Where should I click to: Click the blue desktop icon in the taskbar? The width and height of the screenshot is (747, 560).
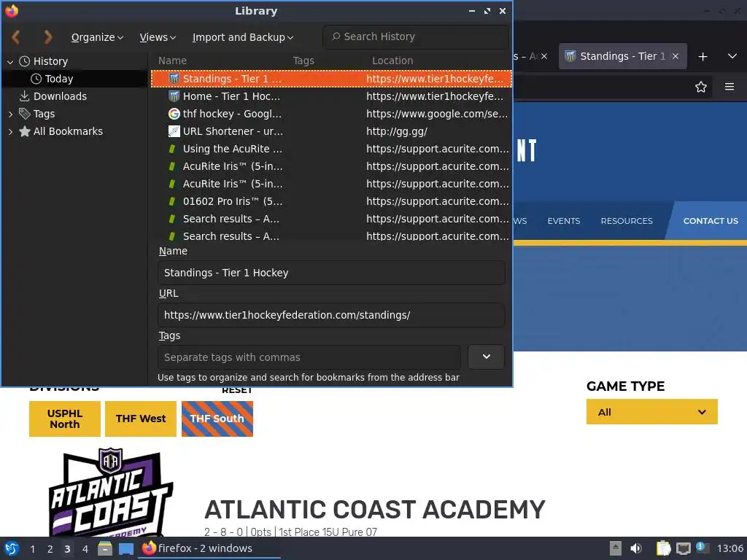(126, 549)
